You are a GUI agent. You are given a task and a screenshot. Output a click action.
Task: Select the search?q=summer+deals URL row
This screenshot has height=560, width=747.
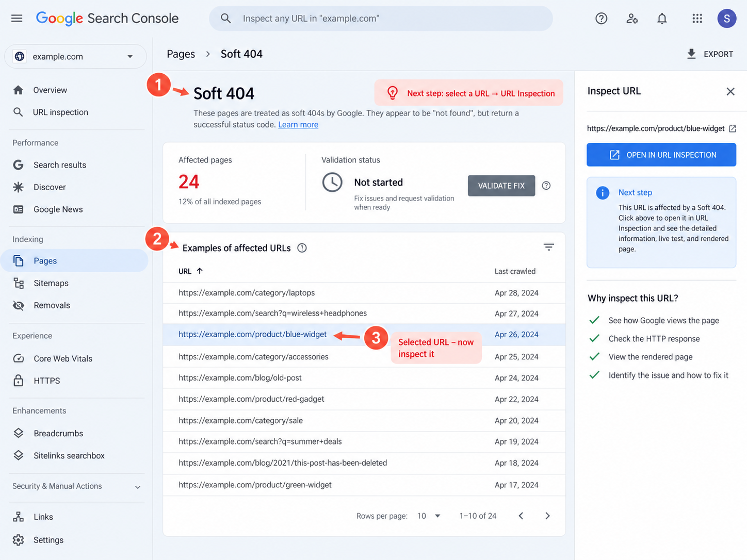[x=364, y=442]
